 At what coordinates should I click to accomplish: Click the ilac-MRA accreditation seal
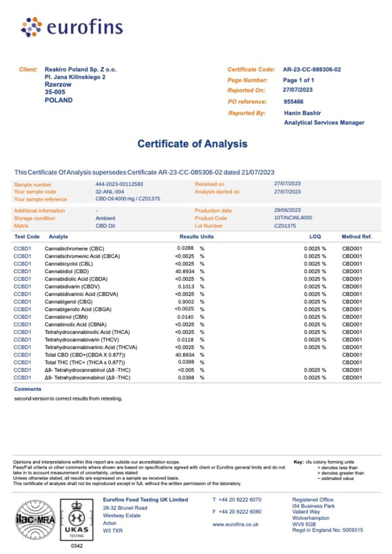tap(35, 520)
